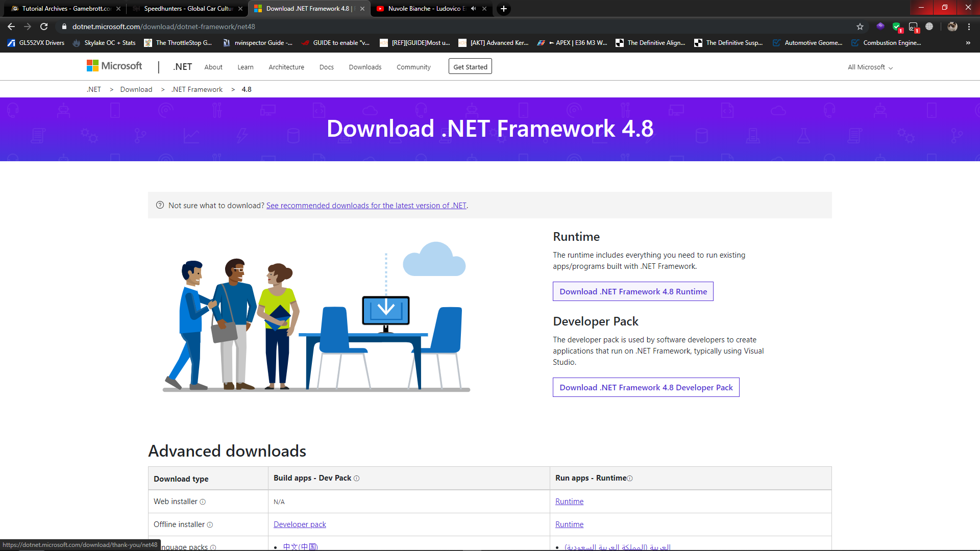Bookmark this page with the star icon
This screenshot has width=980, height=551.
pos(860,26)
